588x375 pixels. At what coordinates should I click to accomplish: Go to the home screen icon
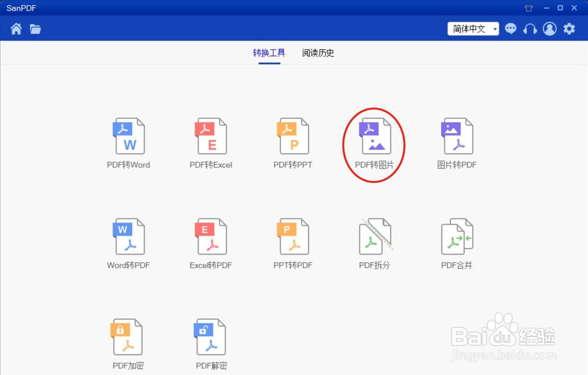(x=16, y=28)
